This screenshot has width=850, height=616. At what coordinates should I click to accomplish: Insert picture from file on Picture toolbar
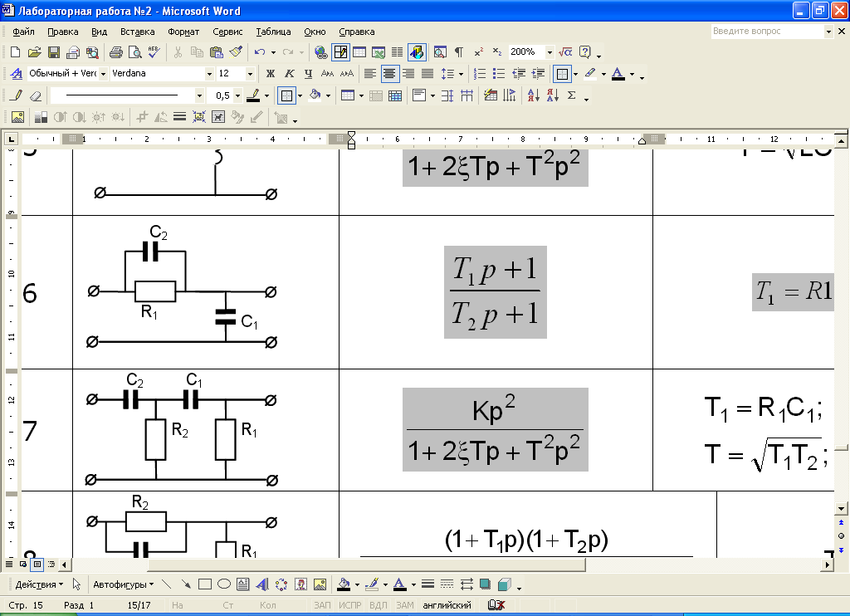(x=17, y=117)
